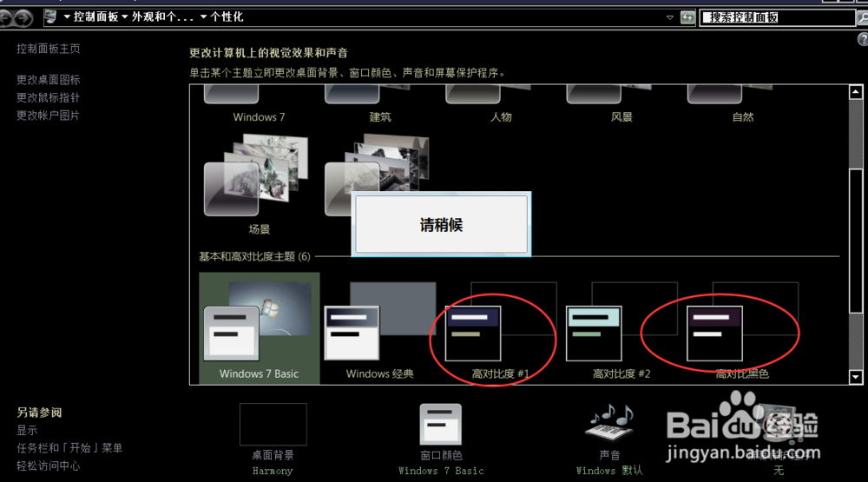Viewport: 868px width, 482px height.
Task: Open 控制面板主页 link
Action: [x=48, y=49]
